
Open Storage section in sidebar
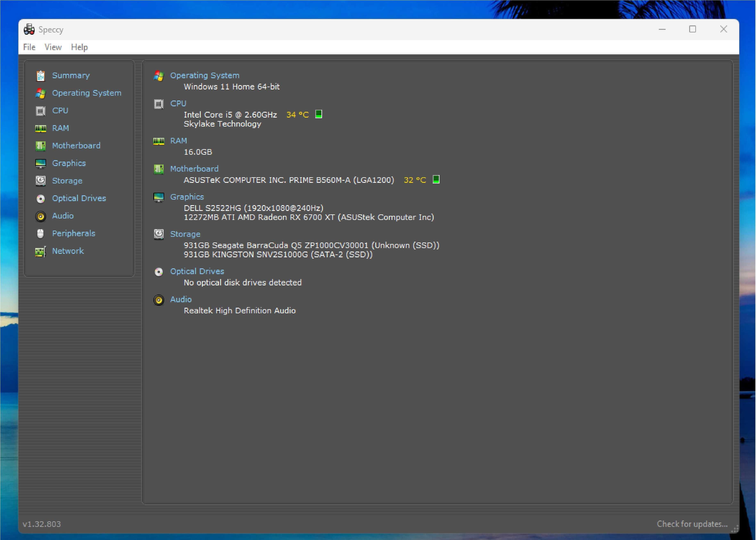coord(67,181)
